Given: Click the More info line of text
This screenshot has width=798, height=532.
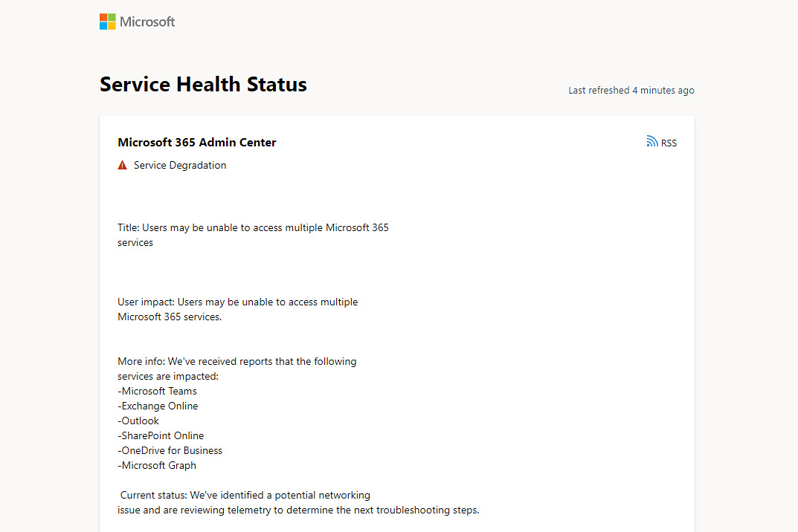Looking at the screenshot, I should pyautogui.click(x=237, y=362).
